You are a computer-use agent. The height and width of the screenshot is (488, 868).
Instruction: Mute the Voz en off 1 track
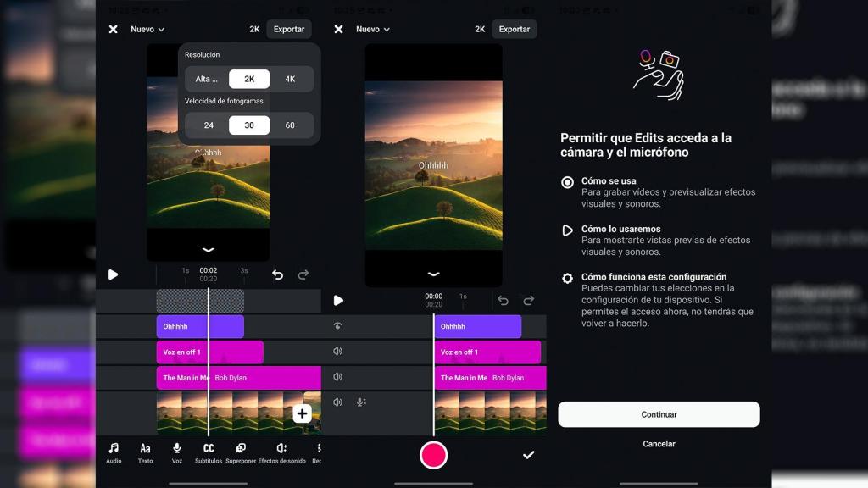pyautogui.click(x=338, y=351)
